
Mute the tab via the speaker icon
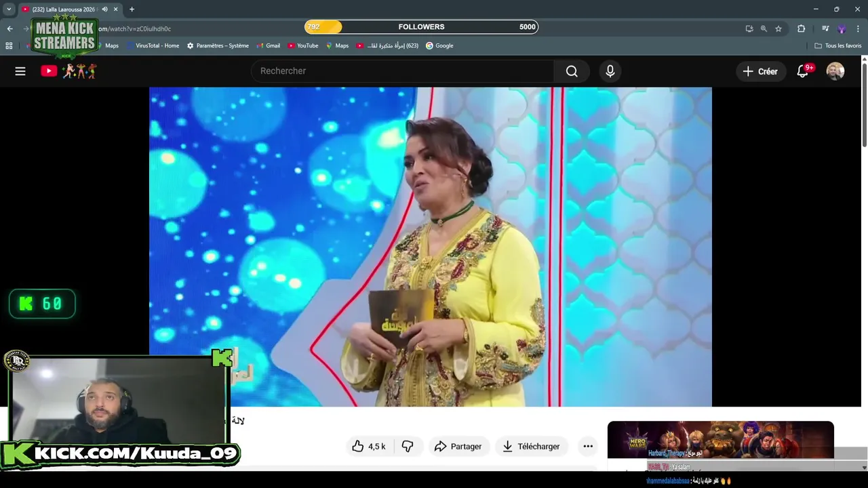click(x=104, y=9)
